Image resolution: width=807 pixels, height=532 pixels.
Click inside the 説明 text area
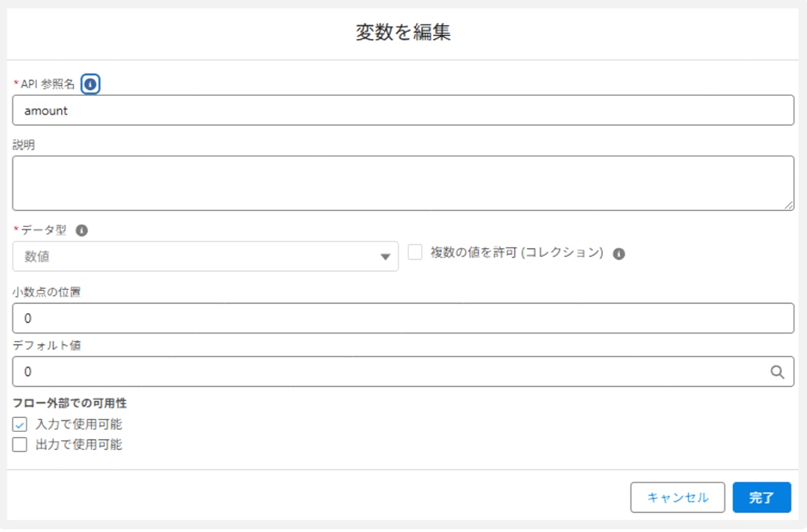tap(403, 183)
